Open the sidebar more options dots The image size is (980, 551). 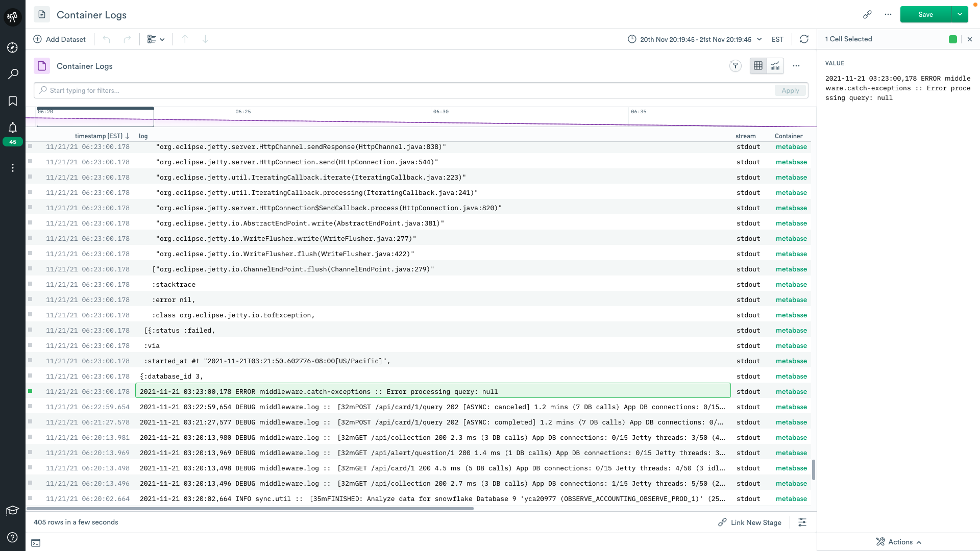13,168
